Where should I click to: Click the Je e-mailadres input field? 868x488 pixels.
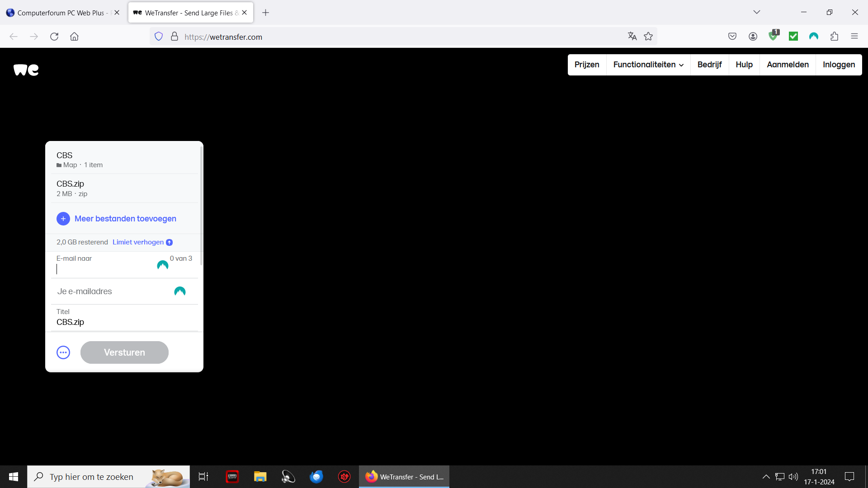point(113,291)
